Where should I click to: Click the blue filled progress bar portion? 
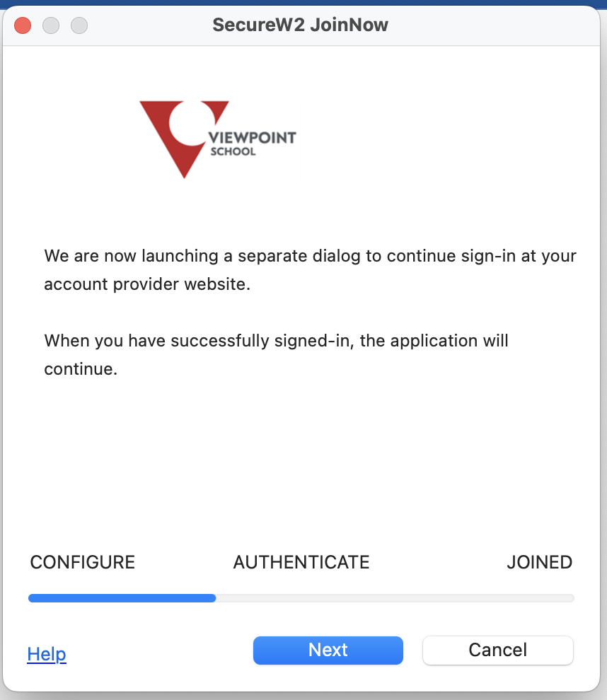(x=122, y=598)
